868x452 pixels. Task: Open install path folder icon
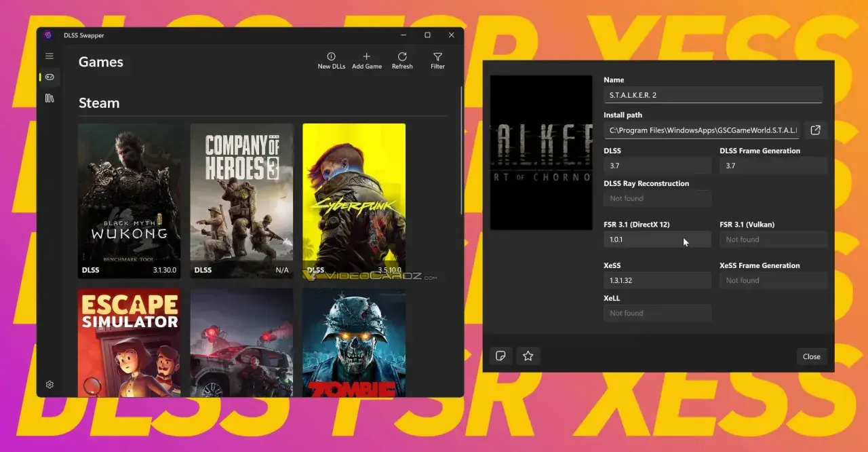coord(816,130)
